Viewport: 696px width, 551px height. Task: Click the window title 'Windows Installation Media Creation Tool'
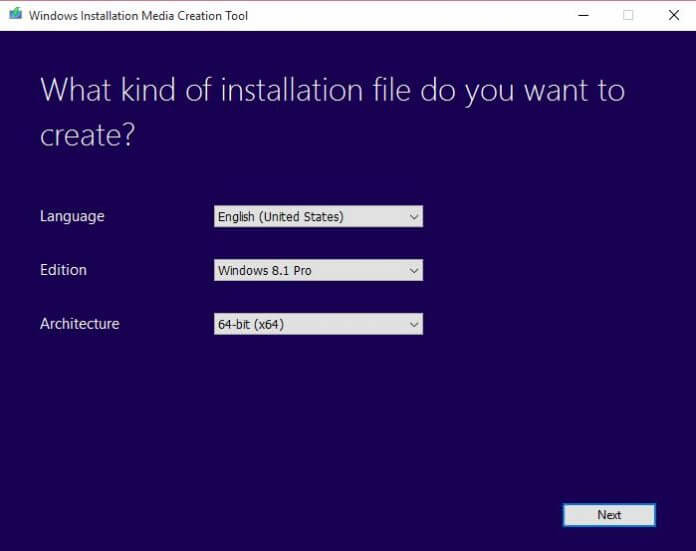click(x=138, y=16)
